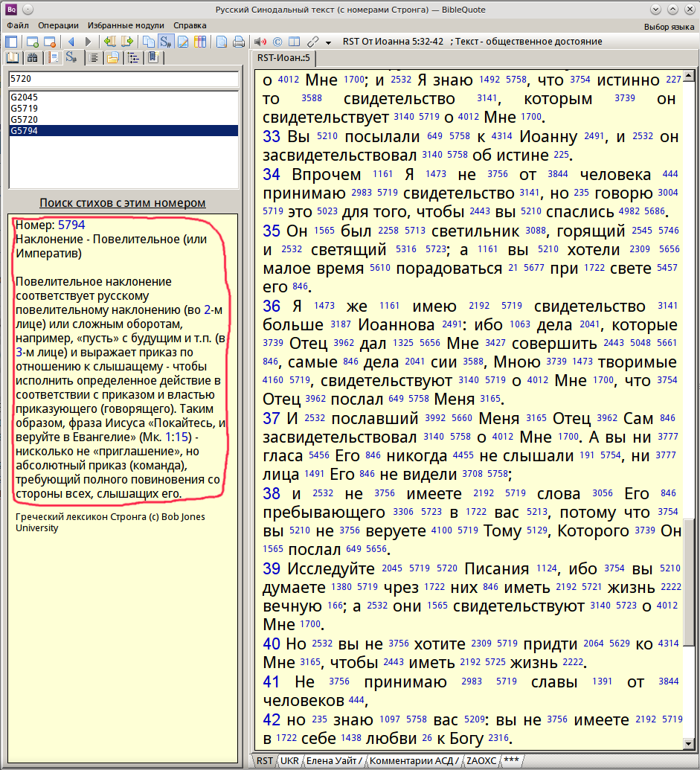The width and height of the screenshot is (700, 770).
Task: Click Выбор языка button
Action: point(669,26)
